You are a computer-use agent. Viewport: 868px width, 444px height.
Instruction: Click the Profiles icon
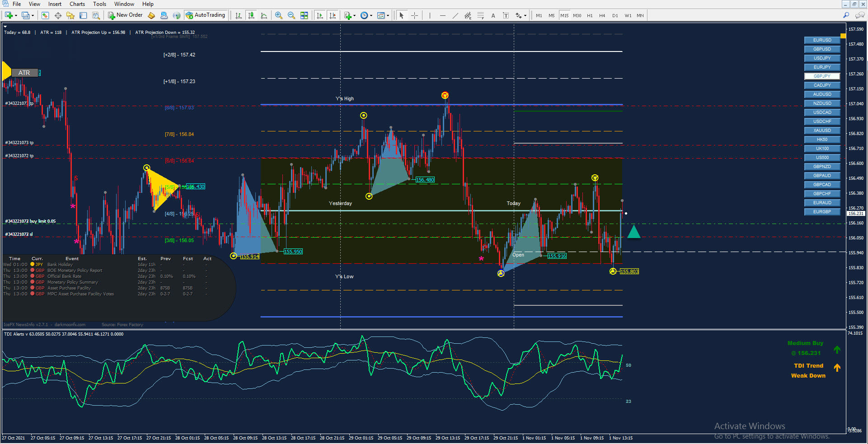pos(25,15)
